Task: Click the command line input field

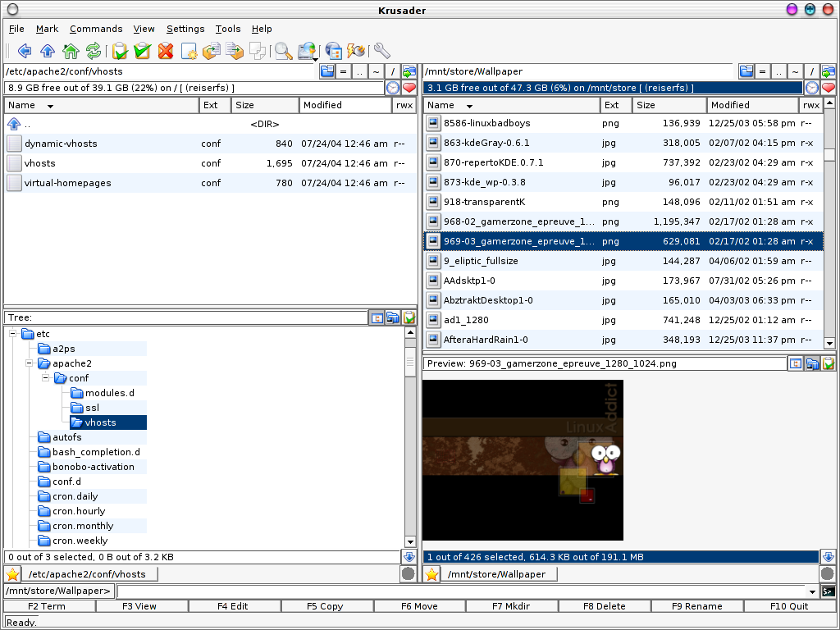Action: [x=461, y=591]
